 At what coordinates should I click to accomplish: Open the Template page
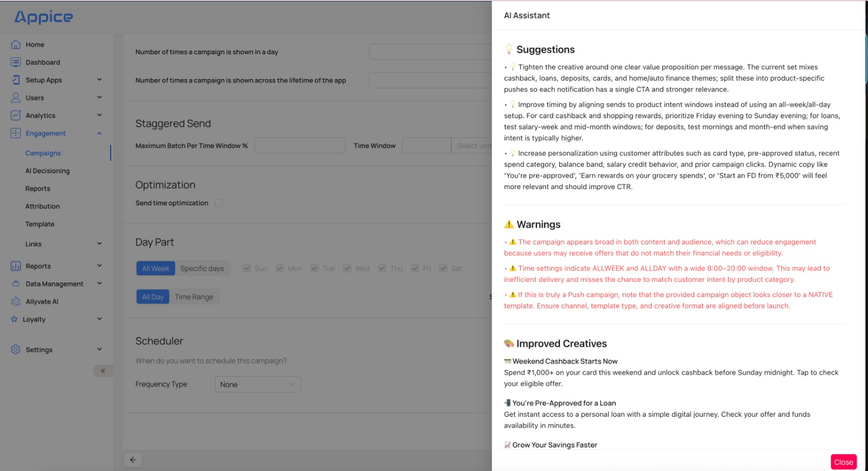40,224
